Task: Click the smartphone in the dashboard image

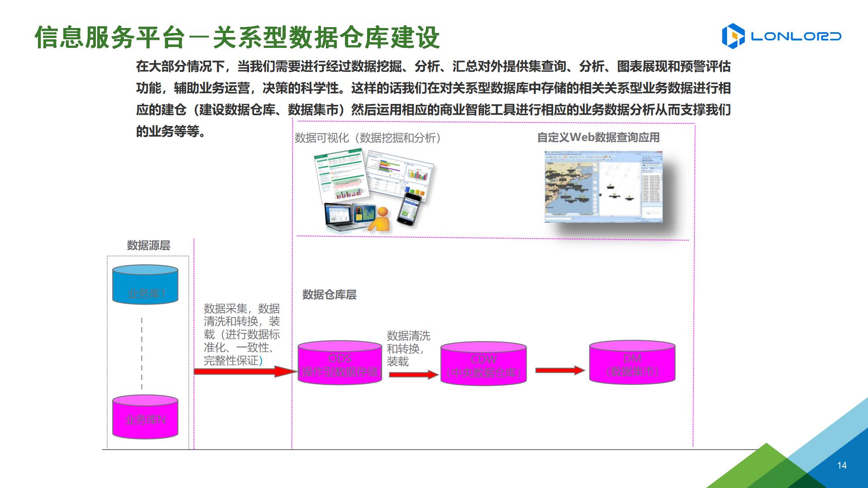Action: click(409, 208)
